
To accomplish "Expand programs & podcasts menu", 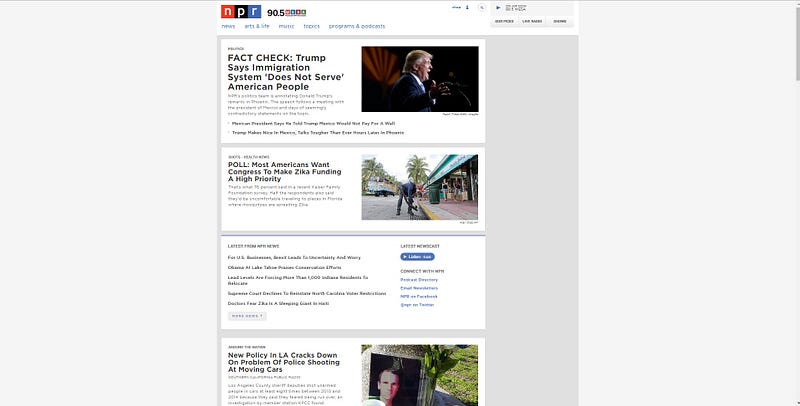I will [357, 26].
